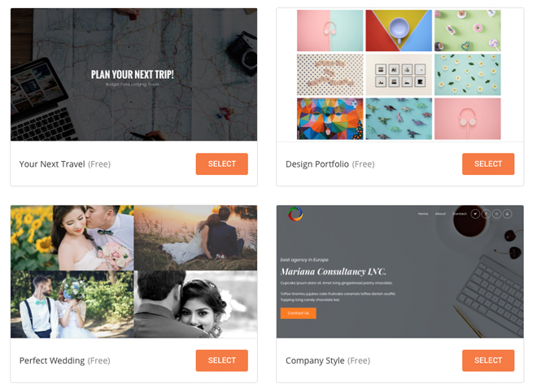The height and width of the screenshot is (392, 537).
Task: Choose the Perfect Wedding template via SELECT
Action: (x=221, y=360)
